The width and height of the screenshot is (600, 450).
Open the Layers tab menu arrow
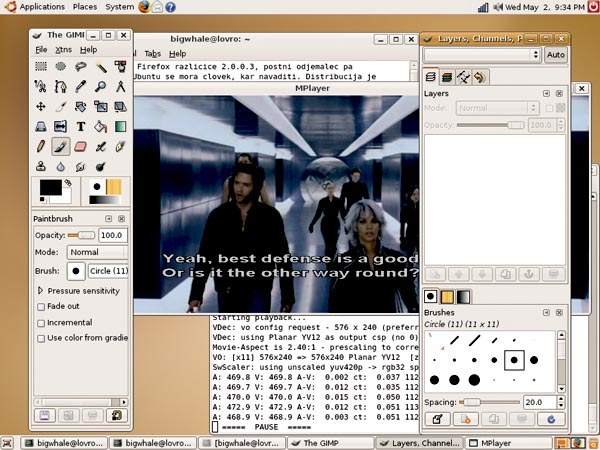546,93
